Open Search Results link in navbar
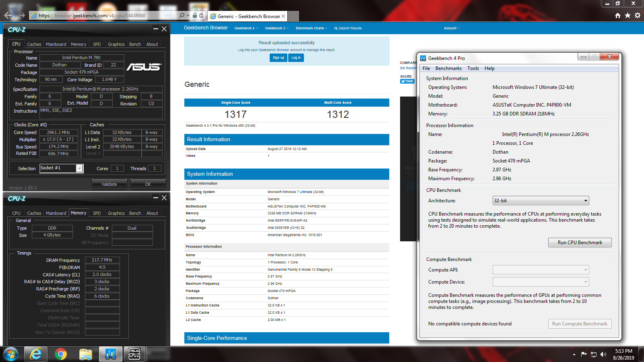 348,28
